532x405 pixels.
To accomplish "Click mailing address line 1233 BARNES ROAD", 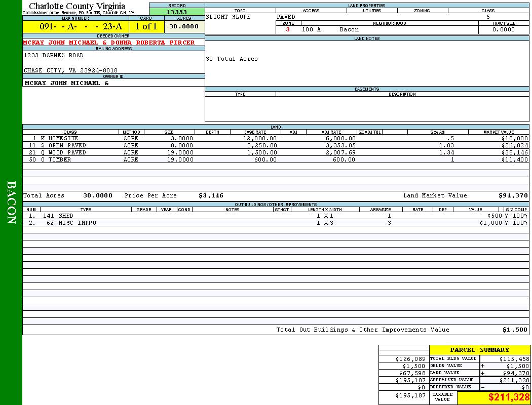I will 54,55.
